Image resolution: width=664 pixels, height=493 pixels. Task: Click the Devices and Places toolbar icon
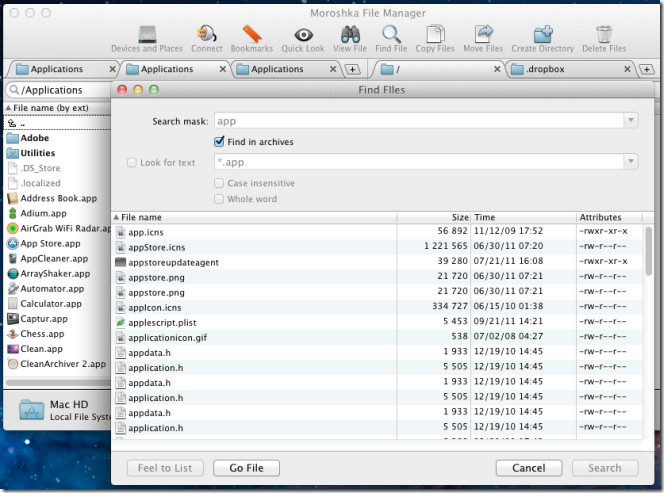pyautogui.click(x=147, y=35)
